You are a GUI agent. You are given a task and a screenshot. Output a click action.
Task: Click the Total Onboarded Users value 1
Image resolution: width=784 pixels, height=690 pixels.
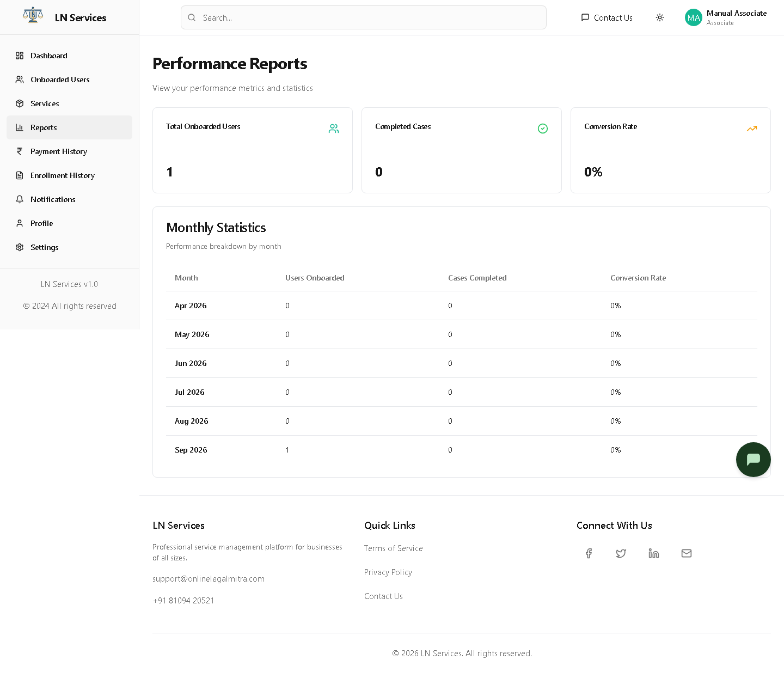pyautogui.click(x=170, y=172)
